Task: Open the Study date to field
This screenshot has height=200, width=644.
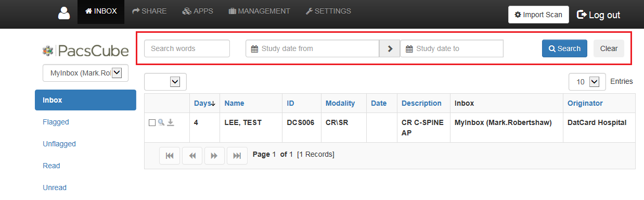Action: coord(452,48)
